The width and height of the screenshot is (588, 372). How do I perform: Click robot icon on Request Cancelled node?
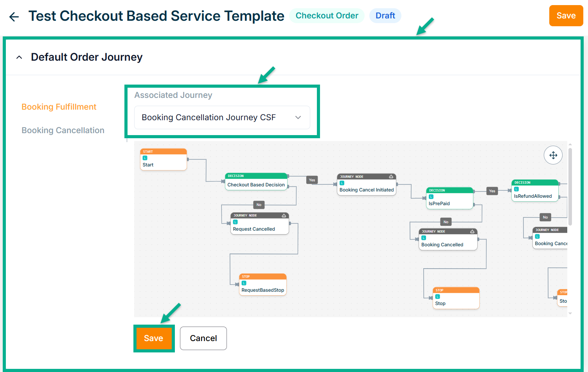[284, 216]
